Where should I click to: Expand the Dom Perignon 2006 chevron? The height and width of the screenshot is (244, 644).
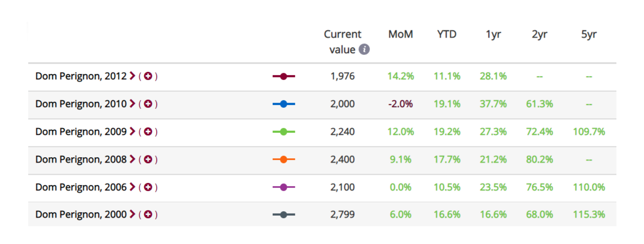(132, 187)
